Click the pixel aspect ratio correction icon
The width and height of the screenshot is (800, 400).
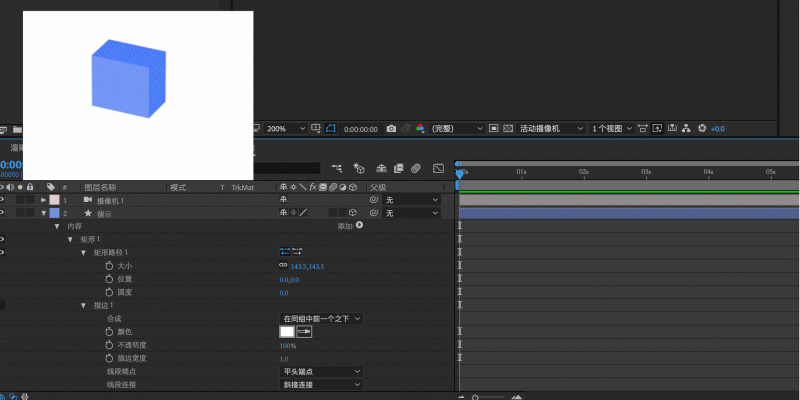[643, 129]
